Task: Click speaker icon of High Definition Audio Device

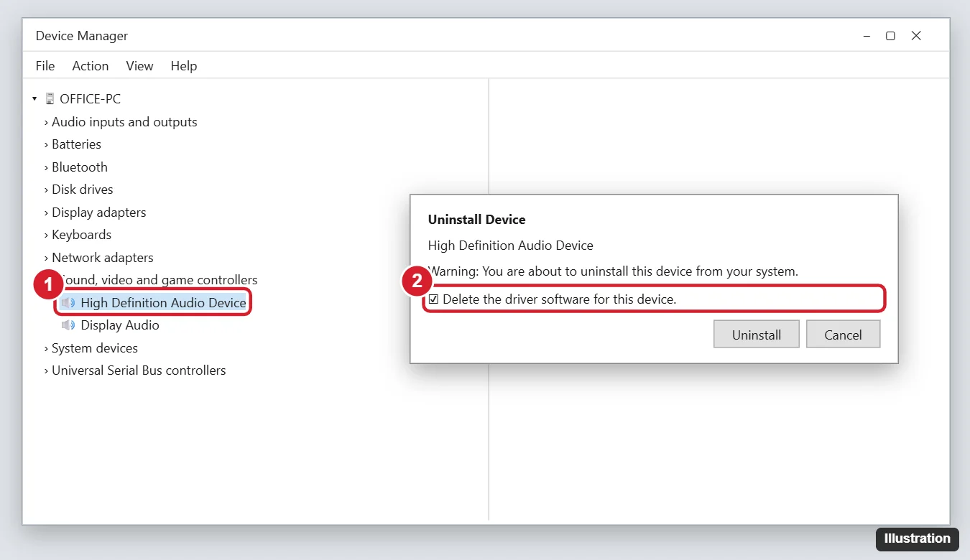Action: (68, 303)
